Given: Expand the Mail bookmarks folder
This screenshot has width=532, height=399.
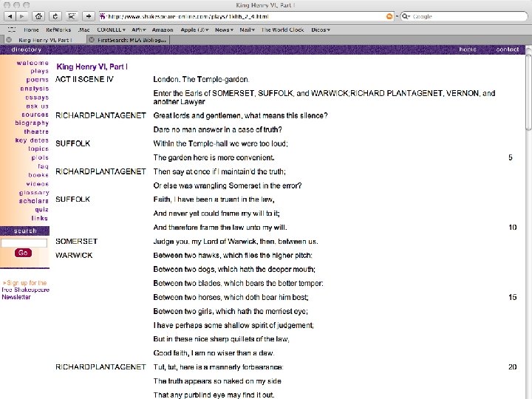Looking at the screenshot, I should click(248, 30).
